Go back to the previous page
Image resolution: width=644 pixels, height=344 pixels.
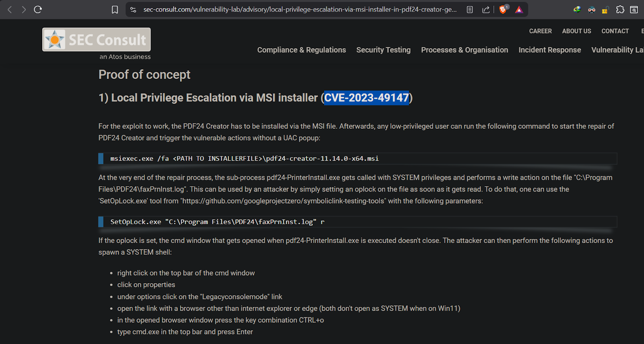tap(10, 10)
